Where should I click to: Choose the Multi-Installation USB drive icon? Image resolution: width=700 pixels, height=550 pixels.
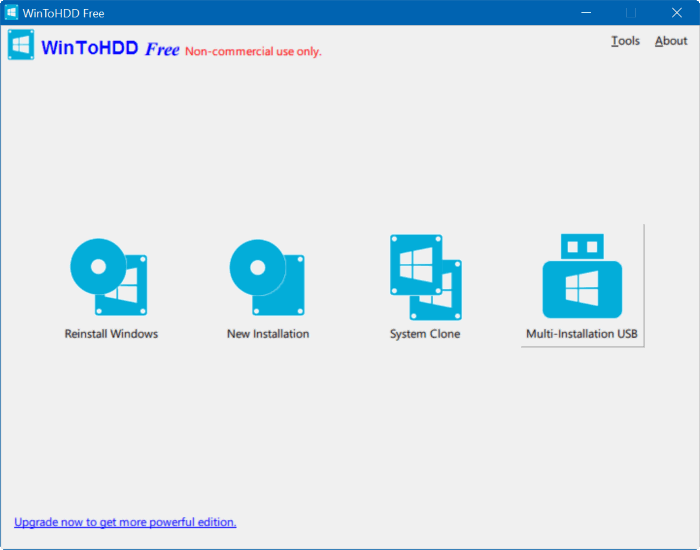582,276
